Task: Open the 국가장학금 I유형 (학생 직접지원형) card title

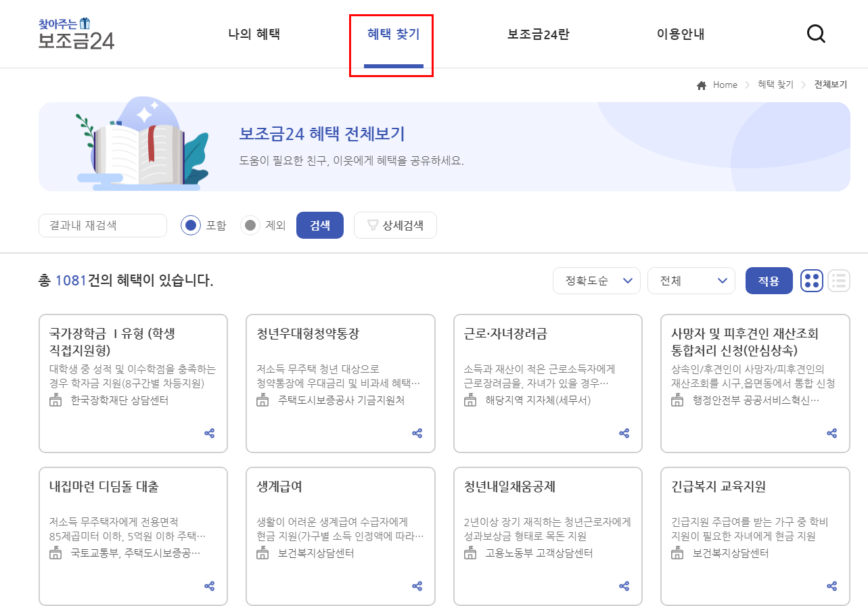Action: click(x=113, y=342)
